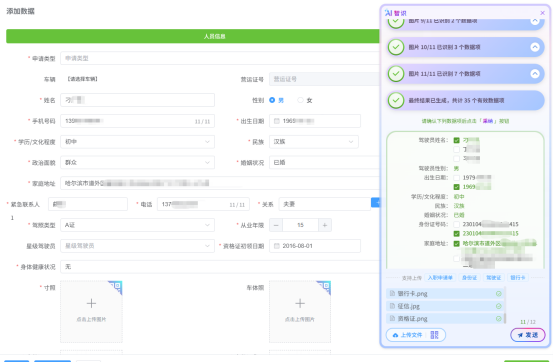This screenshot has height=363, width=553.
Task: Open the QR code scan upload icon
Action: [434, 335]
